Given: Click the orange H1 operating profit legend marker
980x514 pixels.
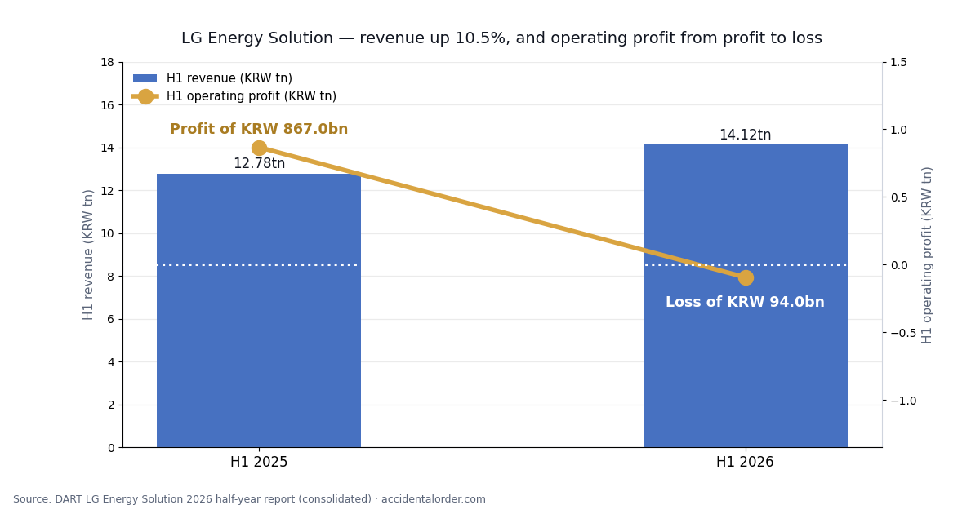Looking at the screenshot, I should point(145,96).
